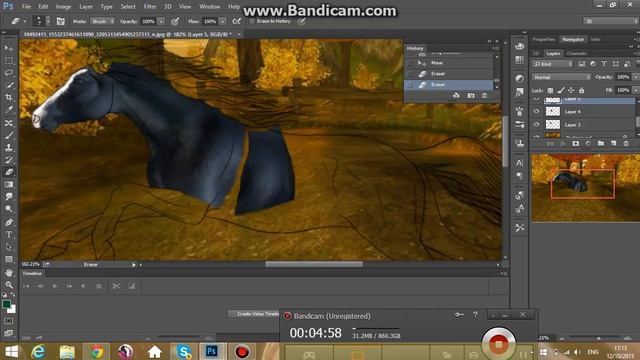This screenshot has width=640, height=360.
Task: Switch to the Channels tab
Action: 577,53
